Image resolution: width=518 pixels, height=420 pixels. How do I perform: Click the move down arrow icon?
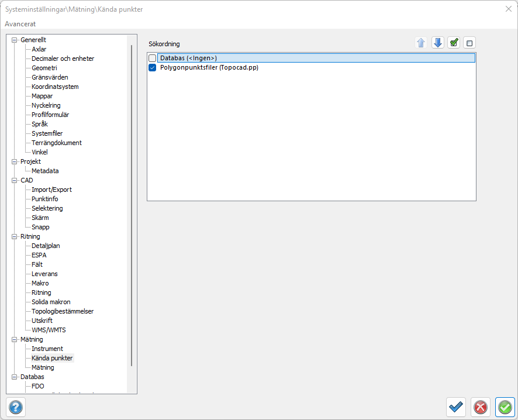click(437, 43)
